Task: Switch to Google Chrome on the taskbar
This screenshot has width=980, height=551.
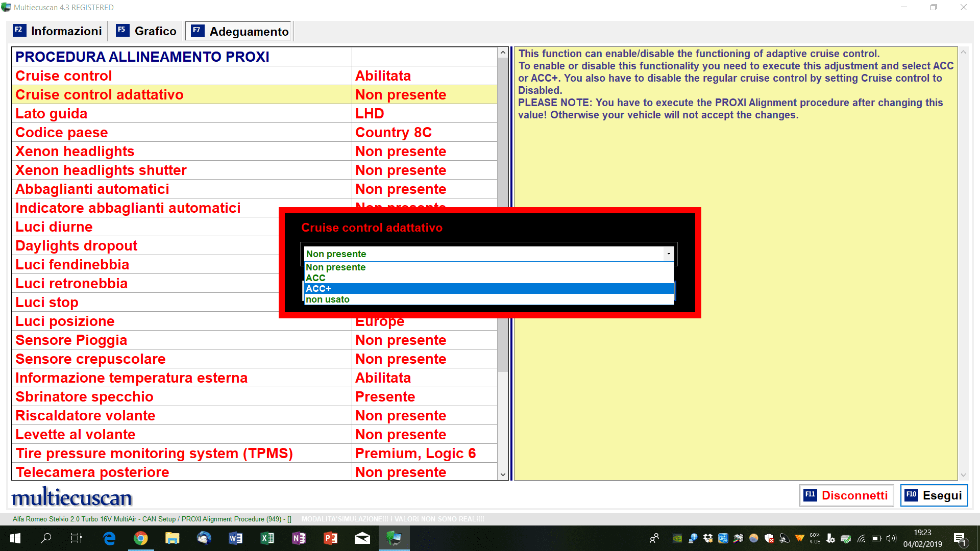Action: (141, 538)
